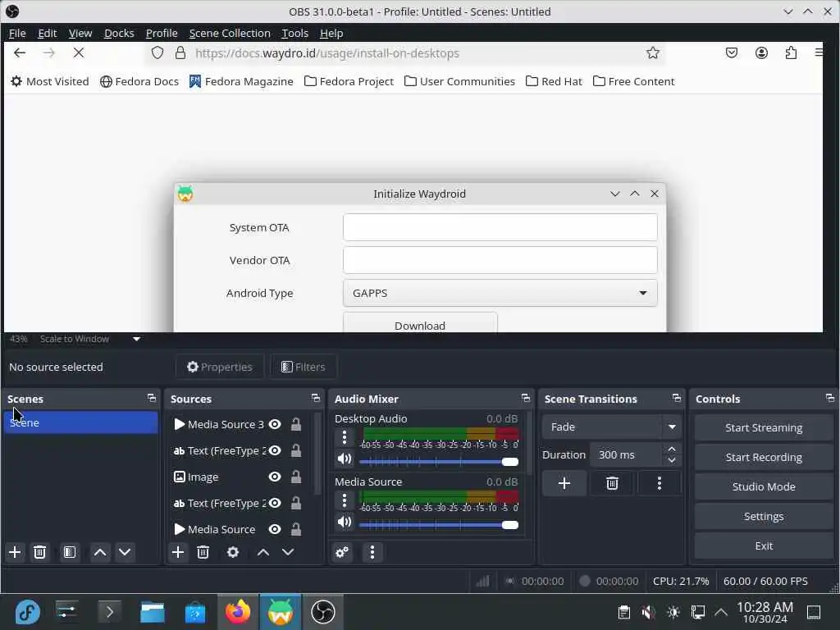Add a new scene with plus icon

pos(15,552)
